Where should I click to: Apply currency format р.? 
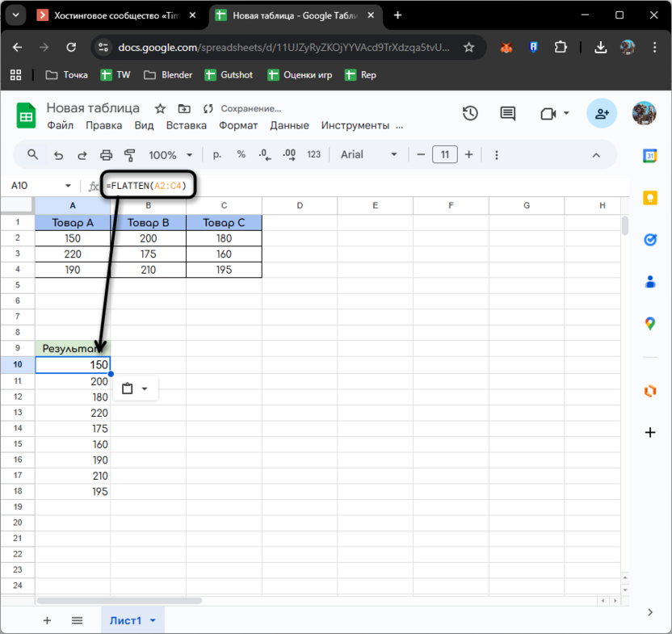pyautogui.click(x=217, y=155)
